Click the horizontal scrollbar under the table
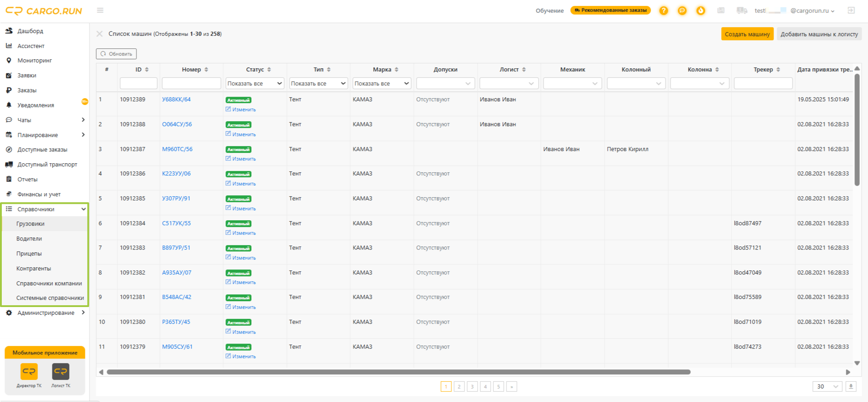This screenshot has width=868, height=402. point(399,372)
